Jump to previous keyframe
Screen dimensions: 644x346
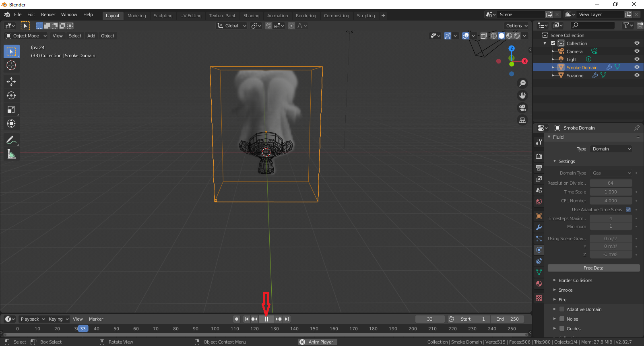[x=254, y=319]
